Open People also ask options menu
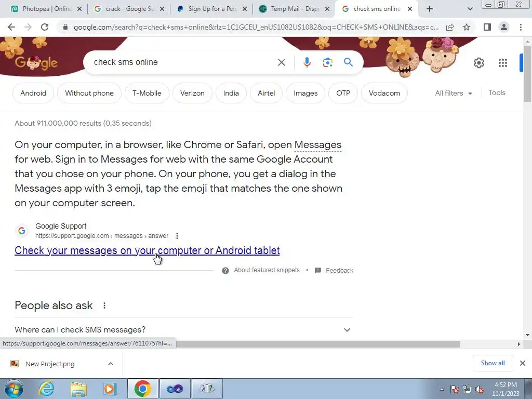The height and width of the screenshot is (399, 532). (104, 305)
